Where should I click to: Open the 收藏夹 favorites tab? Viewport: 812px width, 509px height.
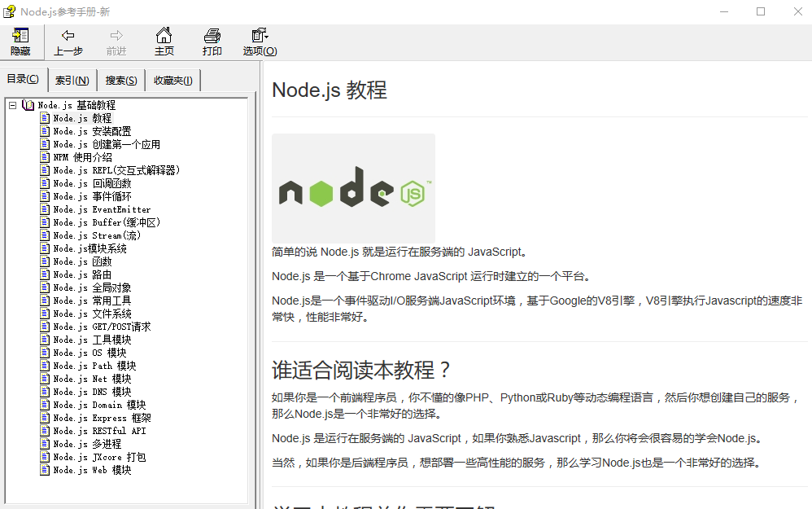(172, 79)
